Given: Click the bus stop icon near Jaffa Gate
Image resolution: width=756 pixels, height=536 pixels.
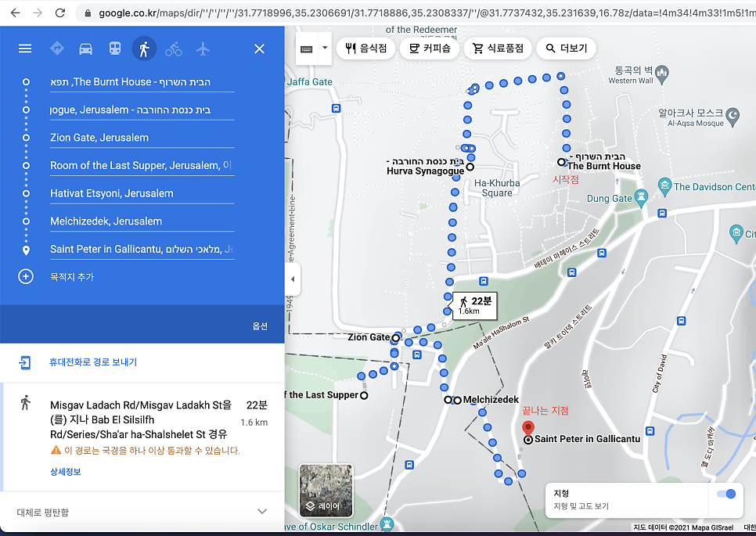Looking at the screenshot, I should coord(336,109).
